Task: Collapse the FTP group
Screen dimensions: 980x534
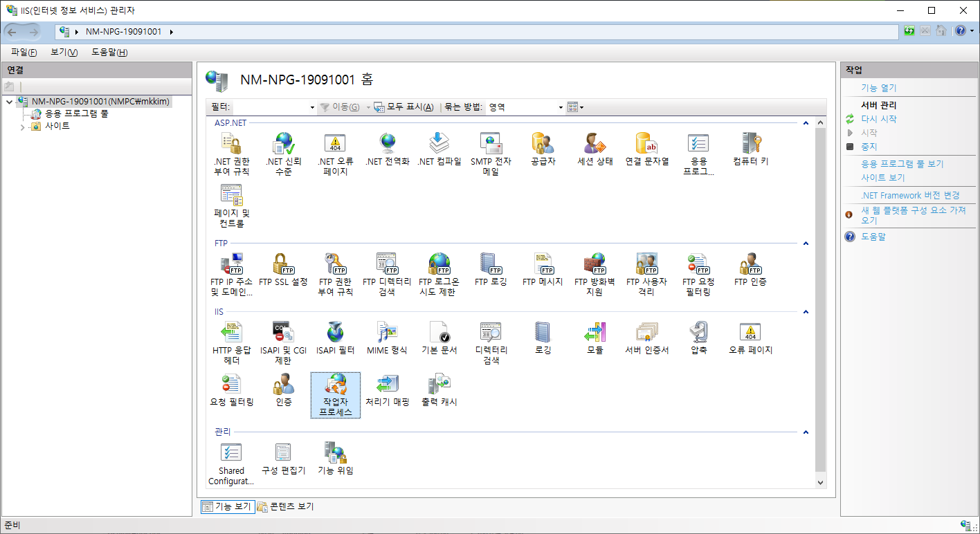Action: click(805, 243)
